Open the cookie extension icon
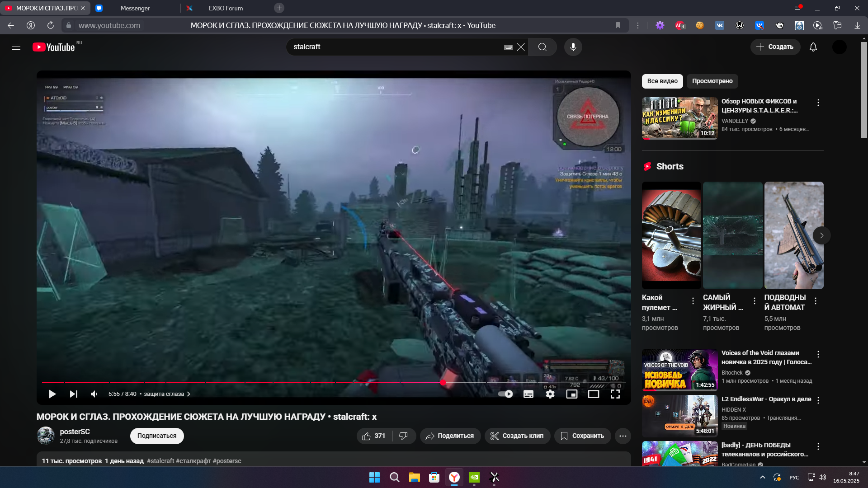Image resolution: width=868 pixels, height=488 pixels. pyautogui.click(x=699, y=25)
